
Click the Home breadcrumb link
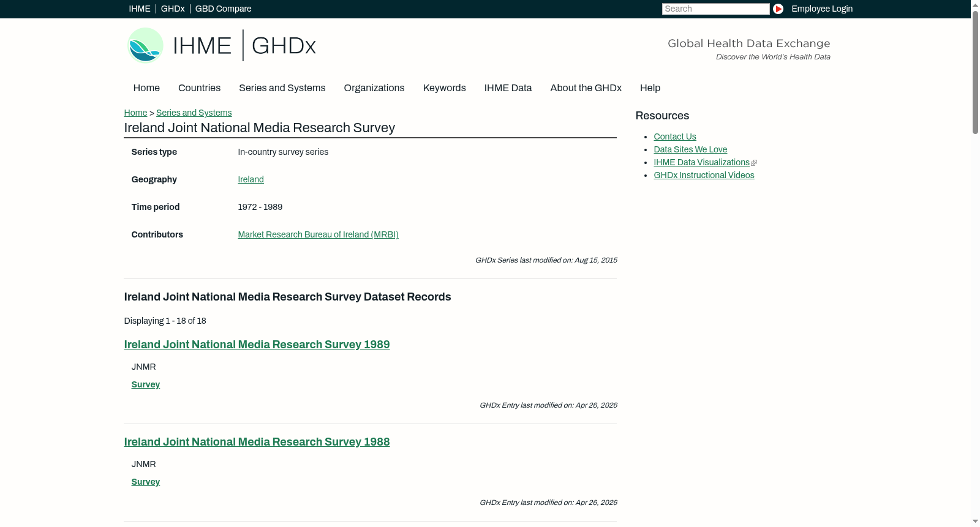[135, 113]
